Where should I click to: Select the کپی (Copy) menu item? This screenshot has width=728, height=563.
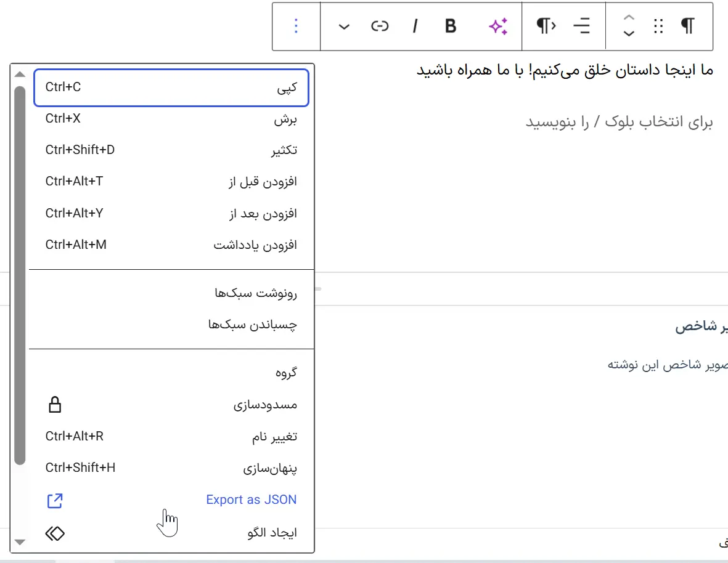[x=171, y=87]
